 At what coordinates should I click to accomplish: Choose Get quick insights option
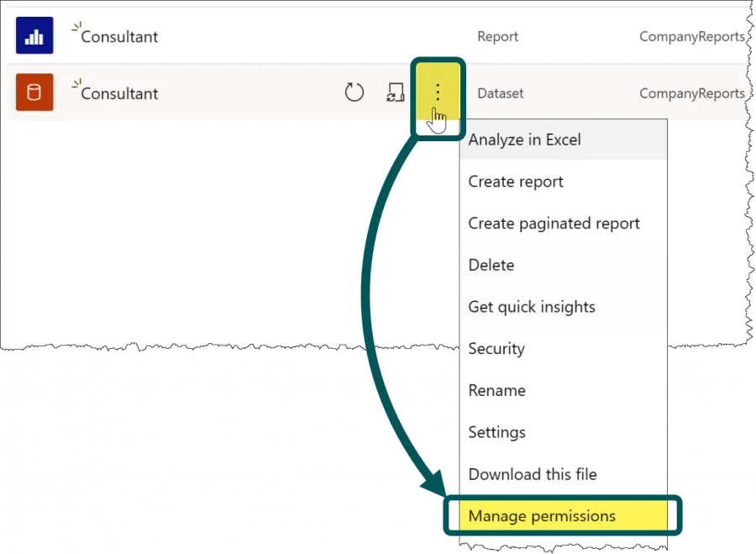click(x=532, y=307)
